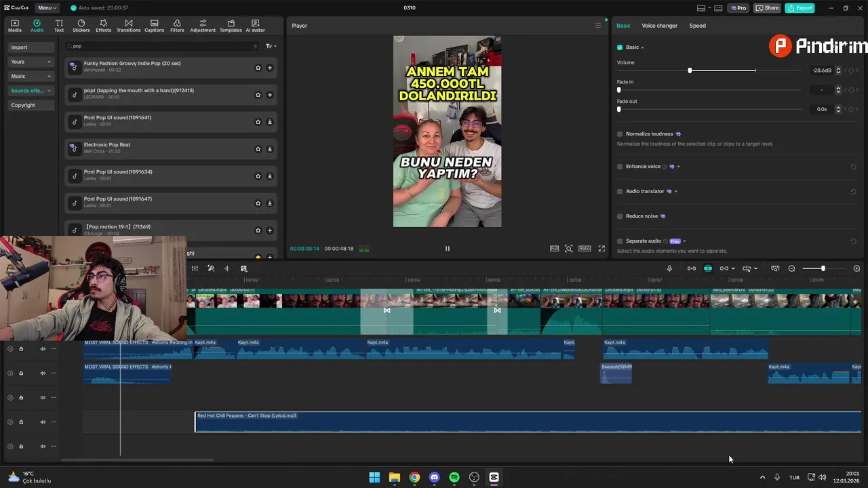The width and height of the screenshot is (868, 488).
Task: Click the Full quality button in player
Action: pyautogui.click(x=554, y=249)
